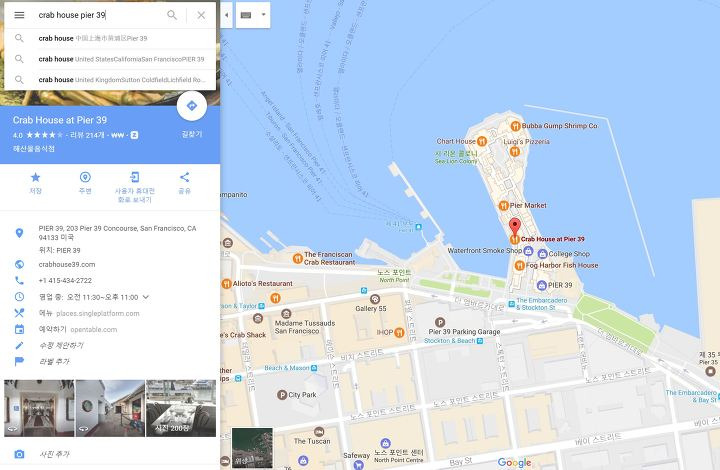The height and width of the screenshot is (470, 720).
Task: Expand the opening hours chevron
Action: pos(146,297)
